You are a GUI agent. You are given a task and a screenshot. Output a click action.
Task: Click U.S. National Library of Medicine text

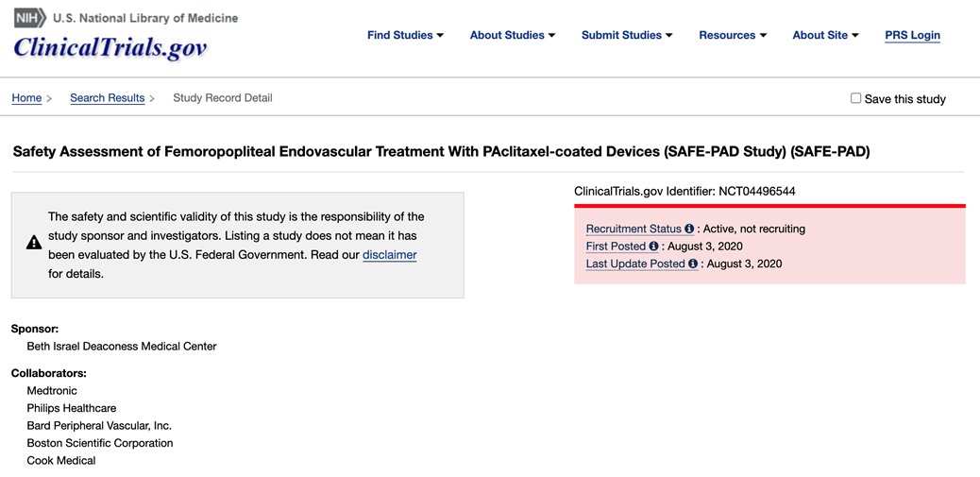coord(145,18)
